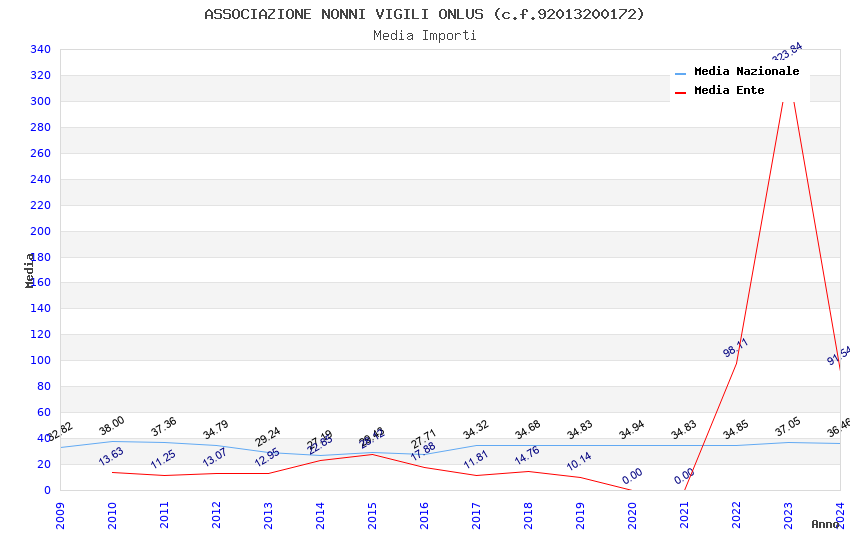The image size is (850, 550).
Task: Click the 13.63 Media Ente data label
Action: [x=111, y=456]
